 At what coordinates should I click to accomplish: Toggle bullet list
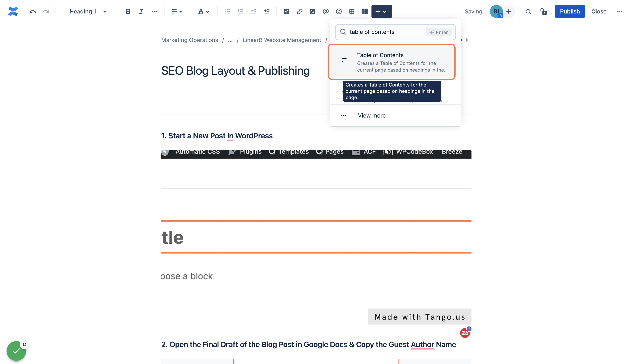[227, 11]
